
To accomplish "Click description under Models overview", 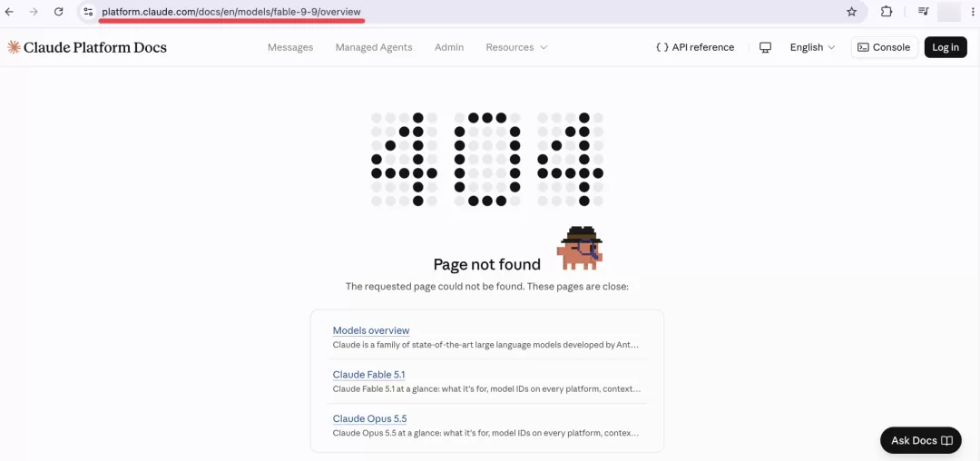I will point(485,344).
